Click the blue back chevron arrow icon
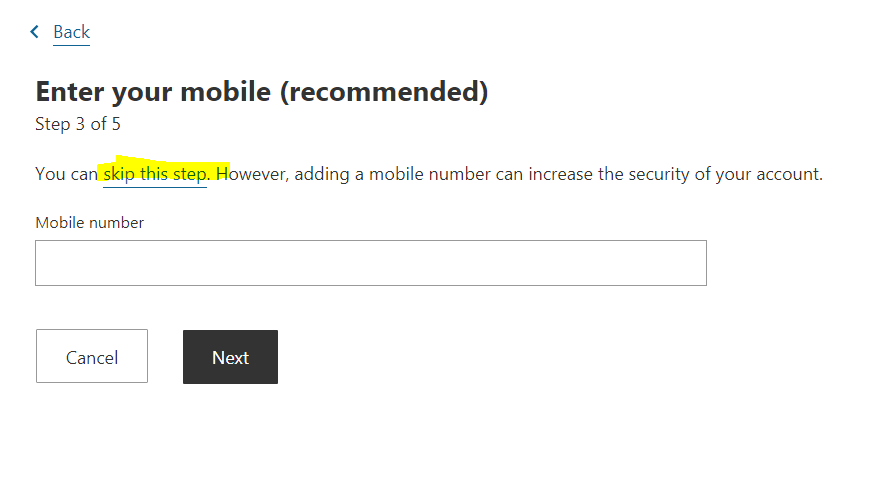 click(x=34, y=31)
